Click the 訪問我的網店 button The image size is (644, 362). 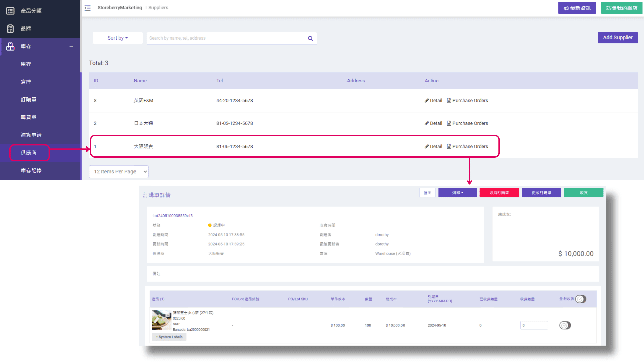[622, 8]
